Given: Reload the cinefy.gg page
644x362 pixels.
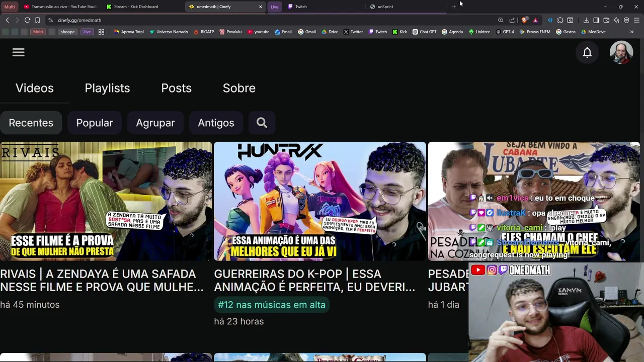Looking at the screenshot, I should [27, 20].
